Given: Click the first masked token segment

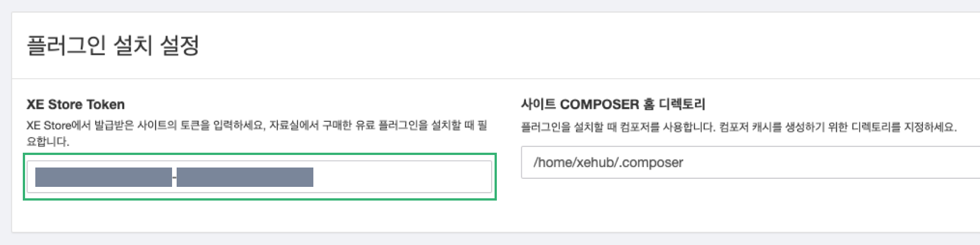Looking at the screenshot, I should point(103,177).
